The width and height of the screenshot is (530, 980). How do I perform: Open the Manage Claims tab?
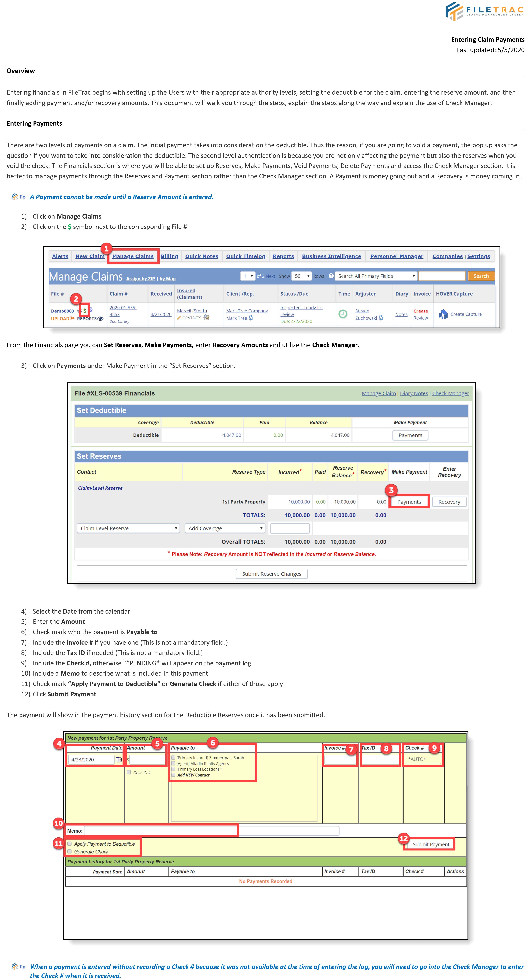[133, 256]
